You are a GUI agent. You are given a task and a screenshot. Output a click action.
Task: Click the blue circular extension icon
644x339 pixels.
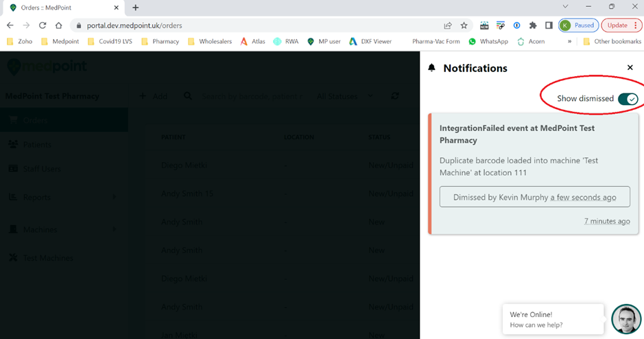[516, 25]
